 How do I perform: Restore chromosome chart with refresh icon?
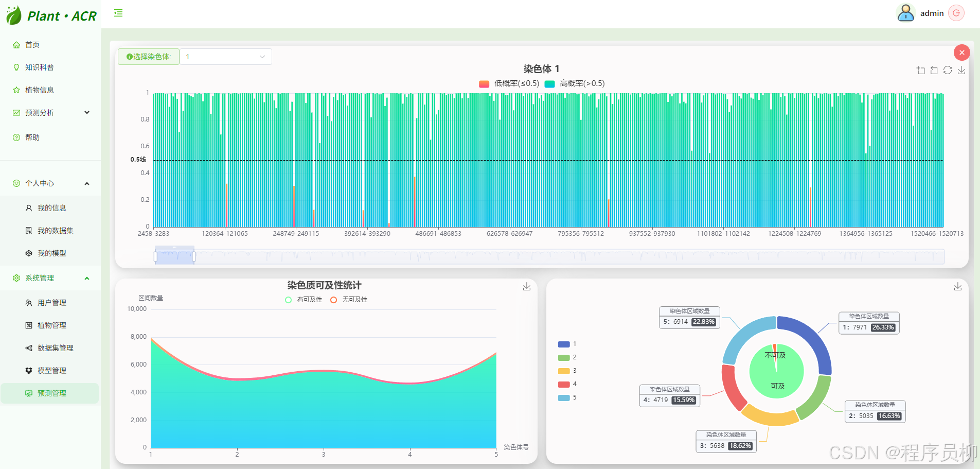pyautogui.click(x=948, y=71)
